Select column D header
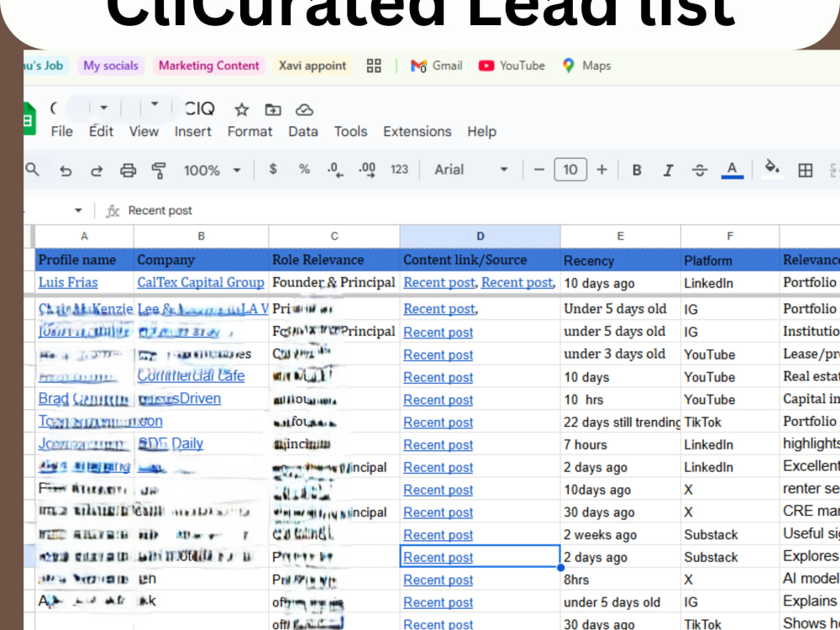This screenshot has height=630, width=840. pos(480,236)
